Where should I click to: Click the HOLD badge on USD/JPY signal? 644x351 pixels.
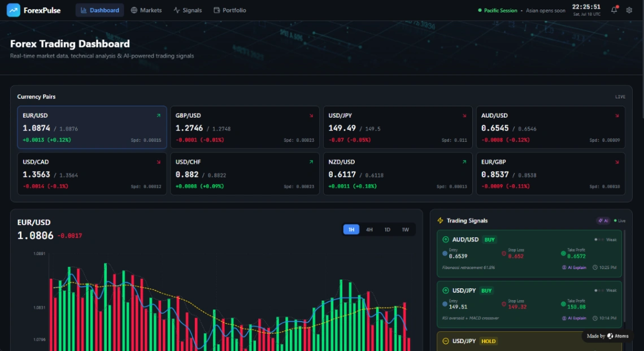488,341
